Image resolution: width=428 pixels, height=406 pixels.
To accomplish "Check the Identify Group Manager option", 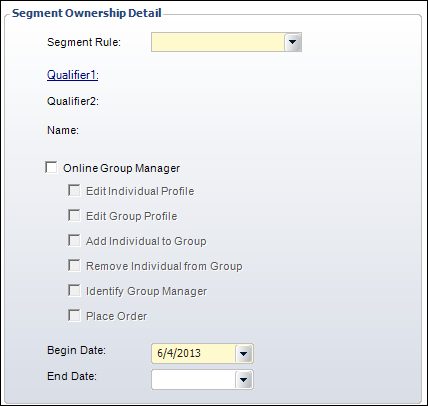I will [74, 291].
